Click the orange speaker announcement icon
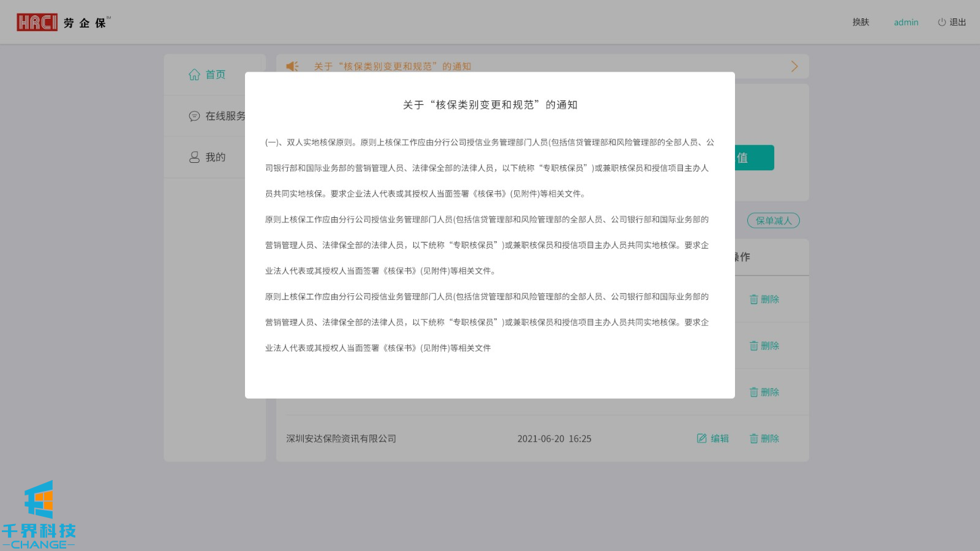The width and height of the screenshot is (980, 551). (x=292, y=66)
